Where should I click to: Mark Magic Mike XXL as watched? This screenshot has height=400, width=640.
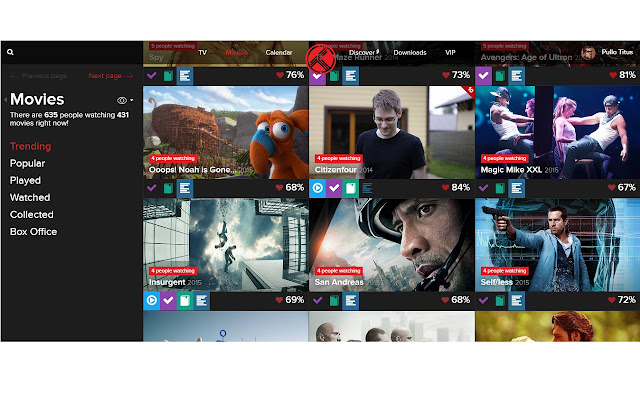coord(483,188)
